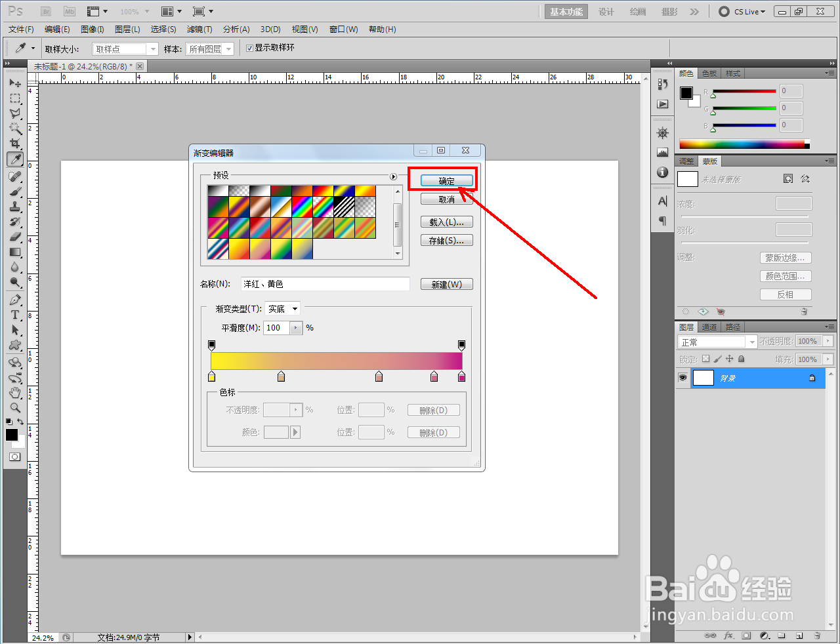Toggle lock position in Layers panel
Screen dimensions: 840x644
pos(729,359)
